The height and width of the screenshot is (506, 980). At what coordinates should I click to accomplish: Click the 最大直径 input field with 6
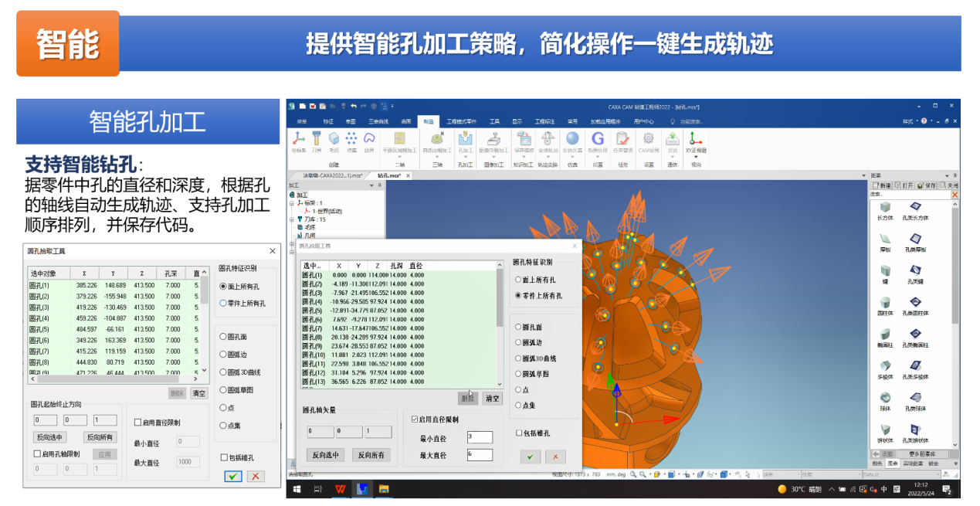pyautogui.click(x=480, y=455)
